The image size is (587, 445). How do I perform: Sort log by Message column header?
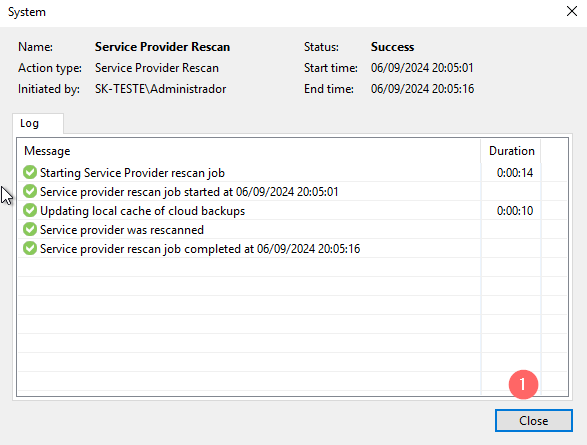(x=249, y=151)
